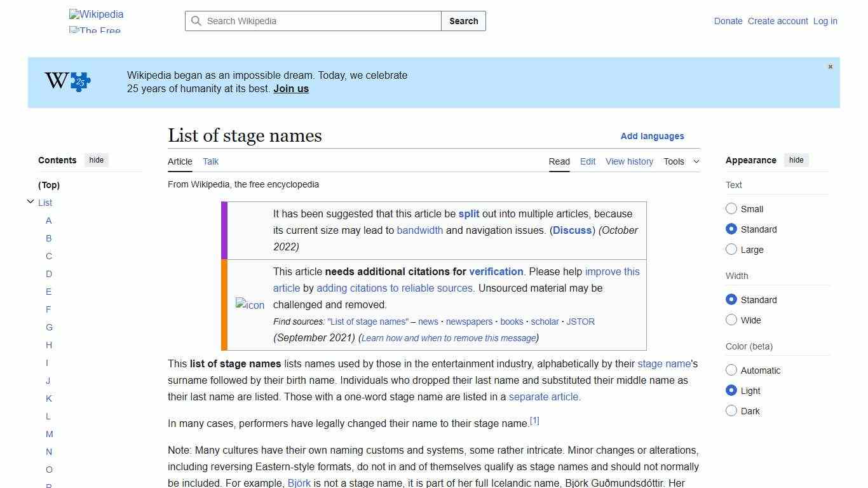This screenshot has height=488, width=868.
Task: Switch color mode to Dark
Action: [731, 410]
